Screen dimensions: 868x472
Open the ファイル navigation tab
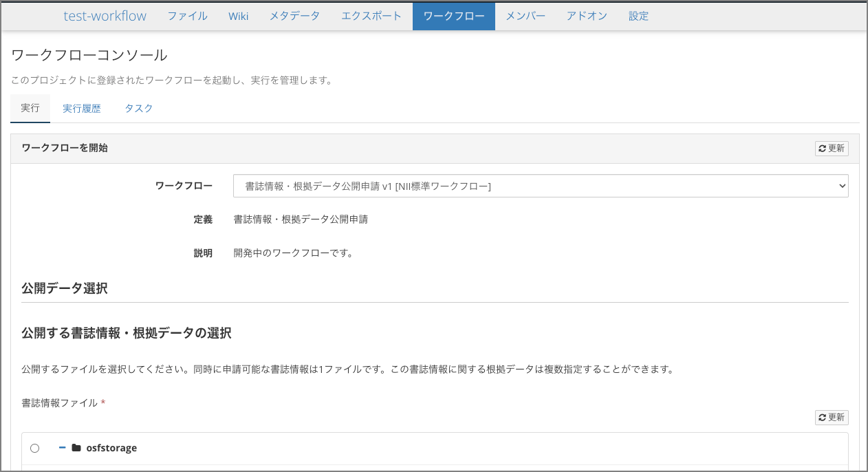pyautogui.click(x=187, y=16)
